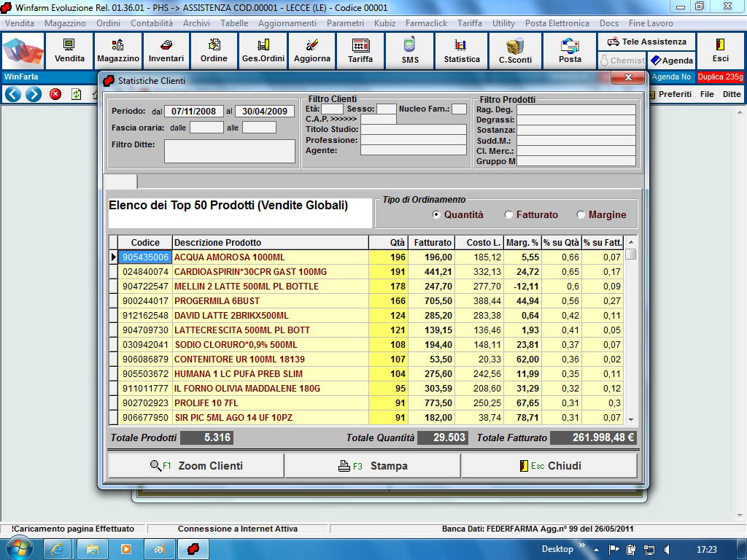
Task: Select the Quantità sort option
Action: [437, 215]
